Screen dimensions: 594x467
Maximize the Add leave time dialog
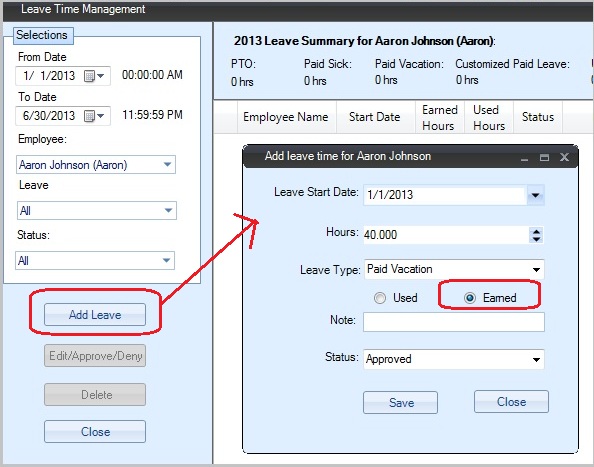(x=544, y=157)
